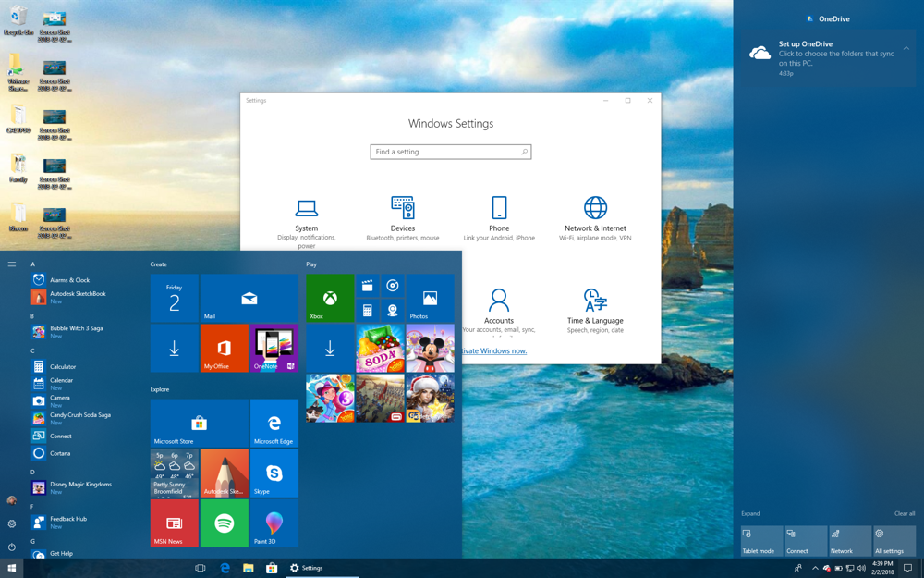This screenshot has height=578, width=924.
Task: Click inside the Find a setting search box
Action: pos(450,152)
